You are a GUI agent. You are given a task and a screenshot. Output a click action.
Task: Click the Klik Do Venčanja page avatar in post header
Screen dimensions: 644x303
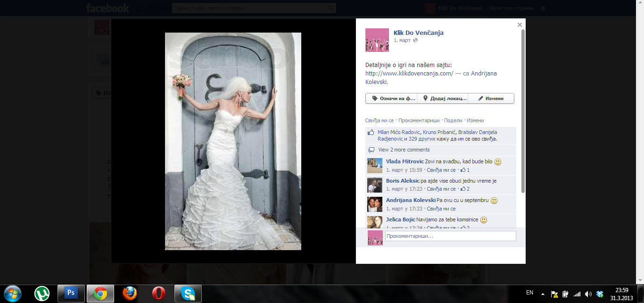click(x=377, y=40)
